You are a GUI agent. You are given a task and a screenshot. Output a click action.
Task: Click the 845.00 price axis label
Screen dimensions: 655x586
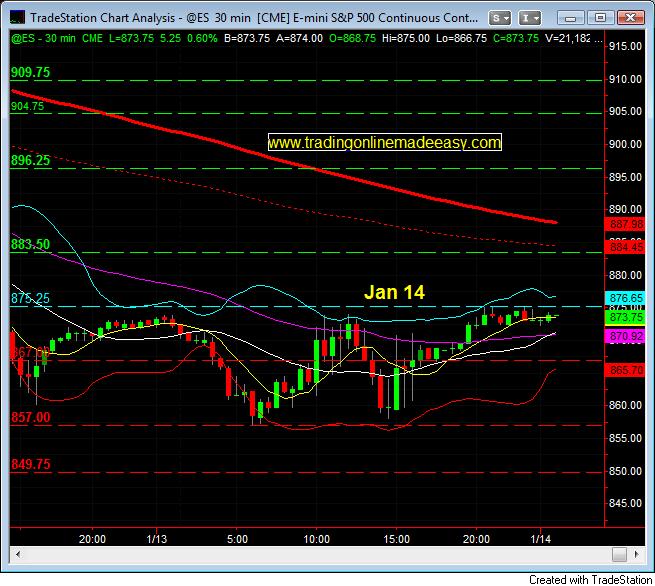(625, 503)
